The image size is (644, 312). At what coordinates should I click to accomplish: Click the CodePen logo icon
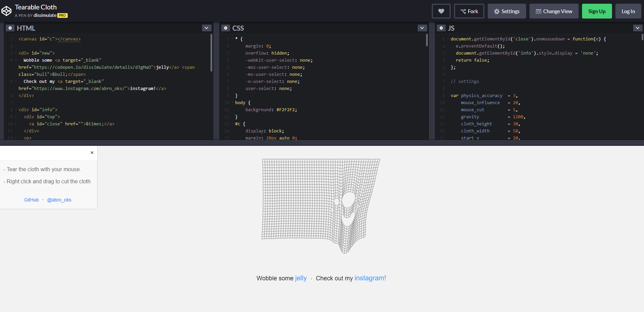[x=6, y=11]
